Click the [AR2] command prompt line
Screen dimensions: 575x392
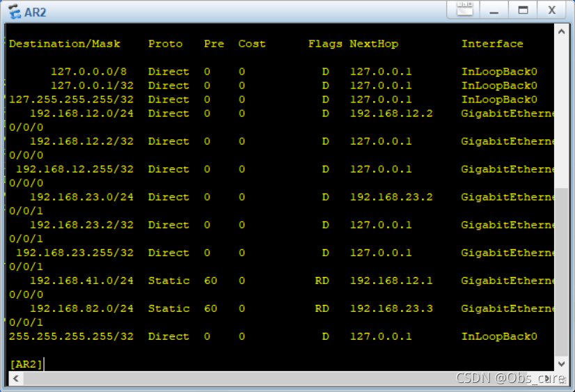point(26,363)
